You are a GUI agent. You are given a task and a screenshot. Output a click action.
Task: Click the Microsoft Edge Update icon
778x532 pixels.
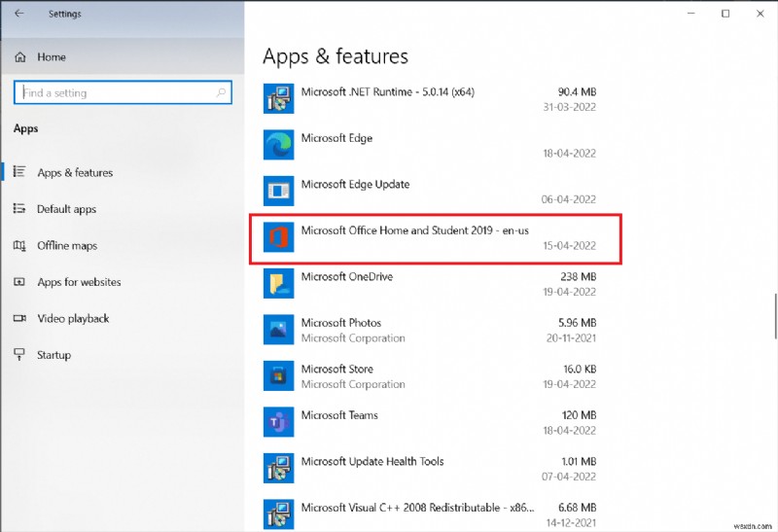point(278,191)
